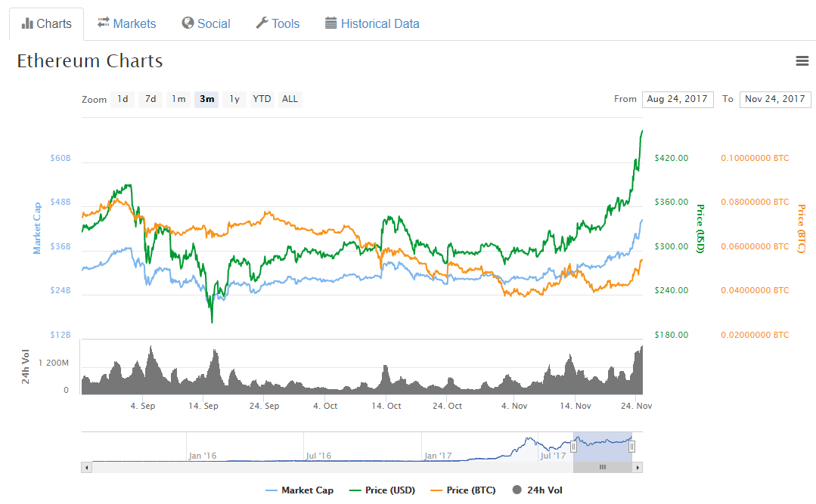
Task: Click the From date field
Action: [677, 99]
